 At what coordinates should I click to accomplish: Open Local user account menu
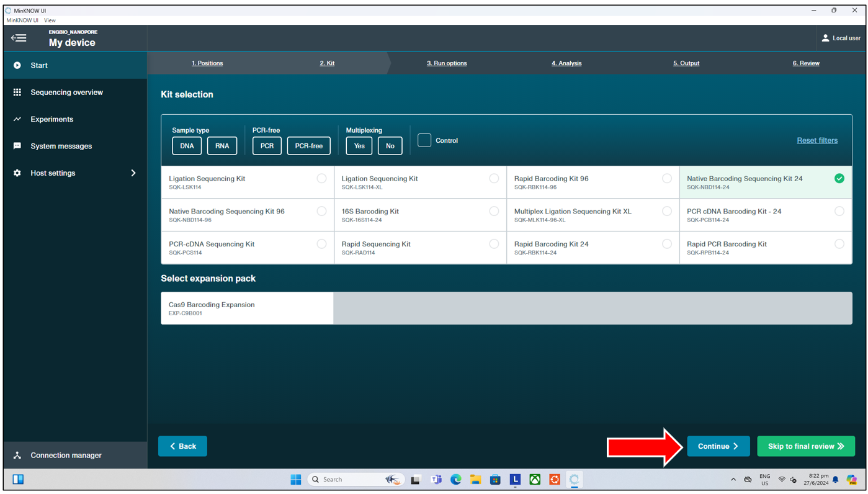[x=841, y=38]
